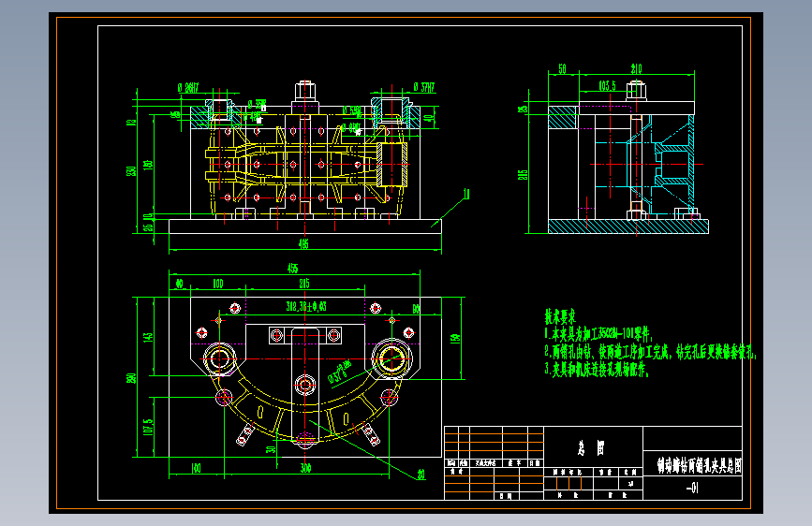Select the 300 dimension under plan view
The image size is (812, 526).
305,468
